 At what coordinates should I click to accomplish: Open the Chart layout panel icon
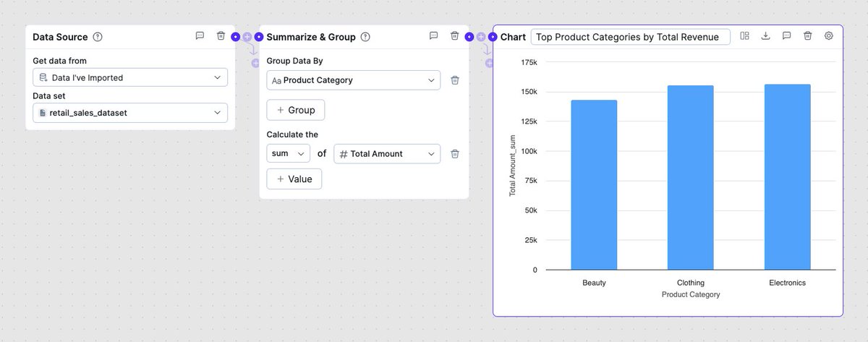pyautogui.click(x=744, y=36)
